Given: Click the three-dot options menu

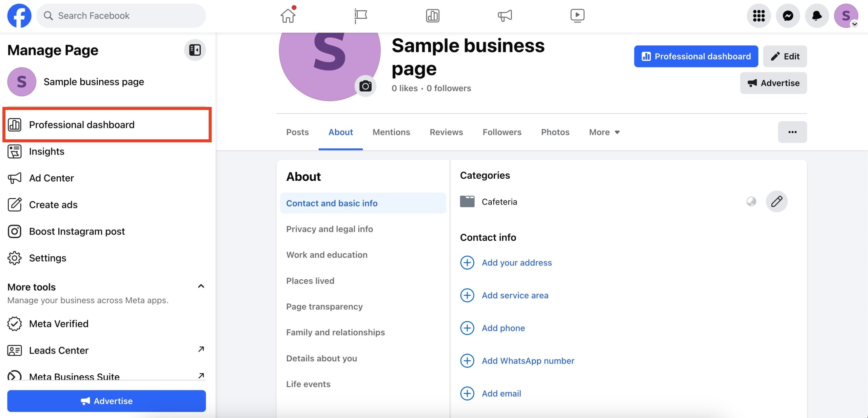Looking at the screenshot, I should pyautogui.click(x=793, y=132).
